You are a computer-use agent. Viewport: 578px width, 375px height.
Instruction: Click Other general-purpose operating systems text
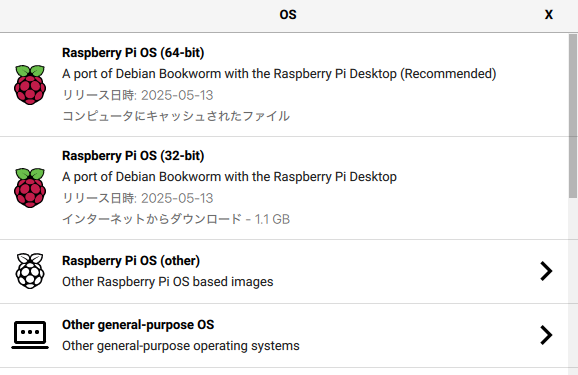[181, 346]
